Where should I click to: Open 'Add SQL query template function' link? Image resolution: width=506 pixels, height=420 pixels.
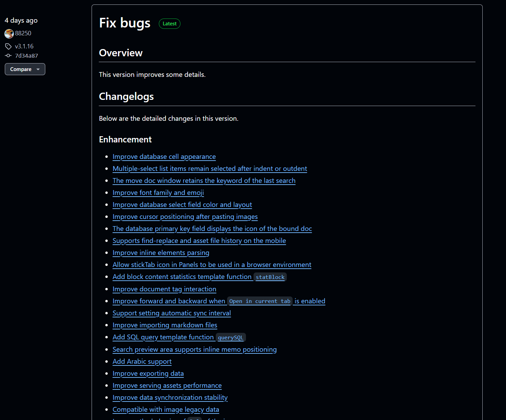(x=179, y=337)
